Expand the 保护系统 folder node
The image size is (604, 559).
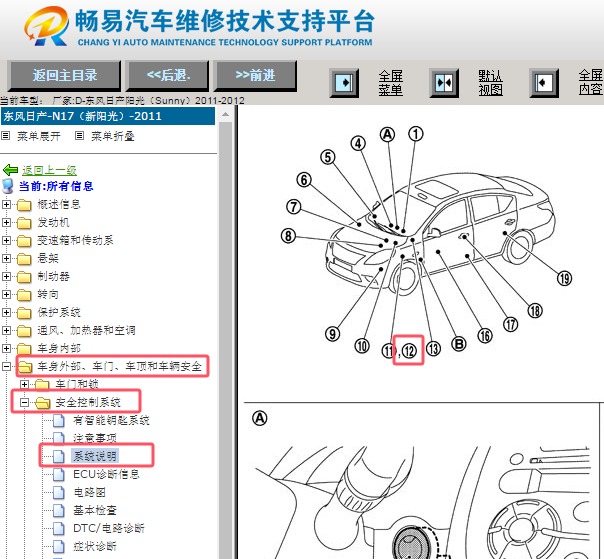pyautogui.click(x=6, y=312)
